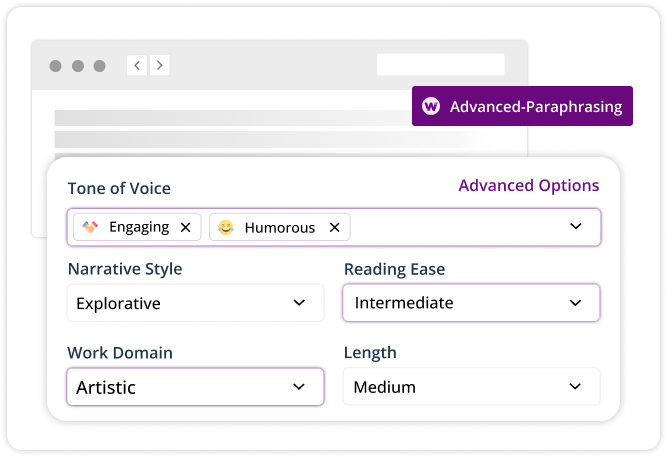Screen dimensions: 667x457
Task: Open the Reading Ease dropdown
Action: pos(471,303)
